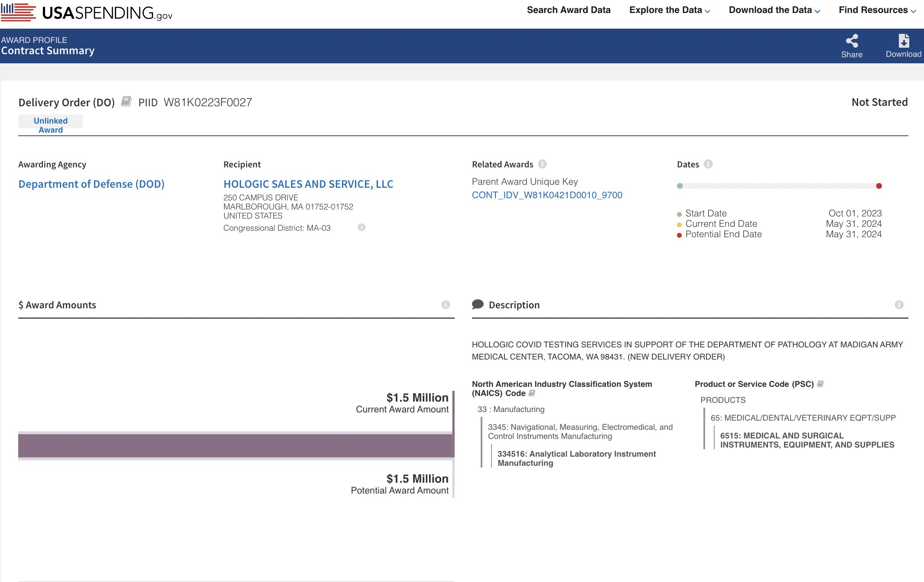
Task: Click the Current End Date label
Action: (721, 224)
